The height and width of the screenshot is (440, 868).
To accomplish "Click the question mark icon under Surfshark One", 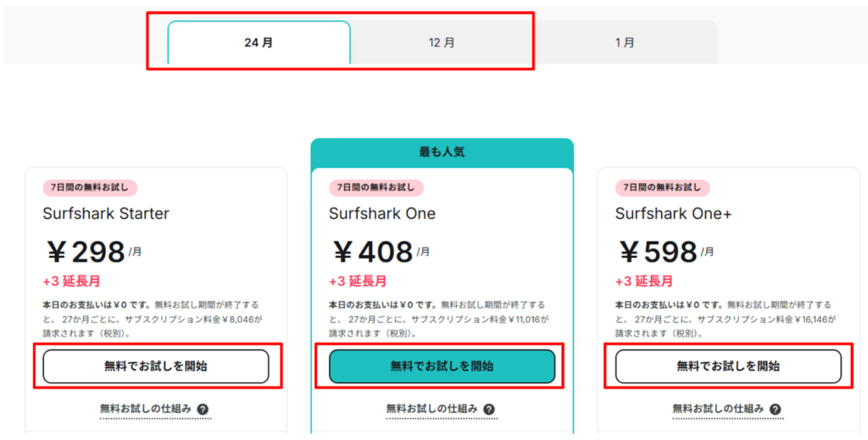I will 489,409.
